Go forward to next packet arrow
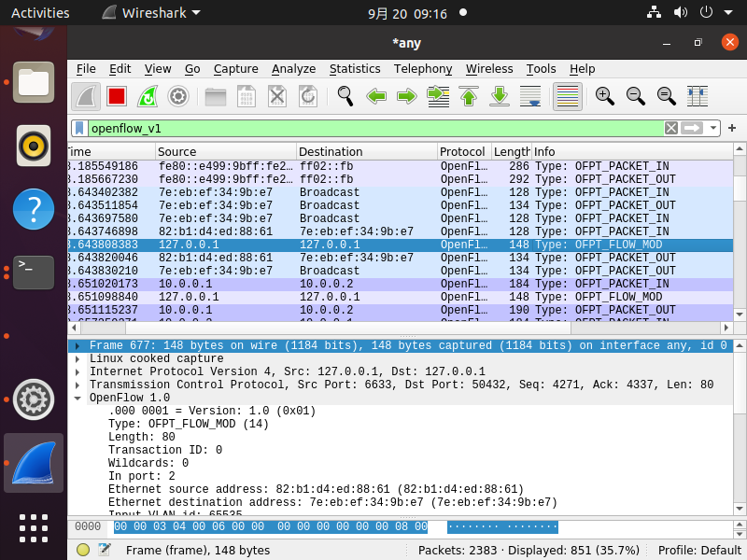This screenshot has width=747, height=560. (406, 97)
